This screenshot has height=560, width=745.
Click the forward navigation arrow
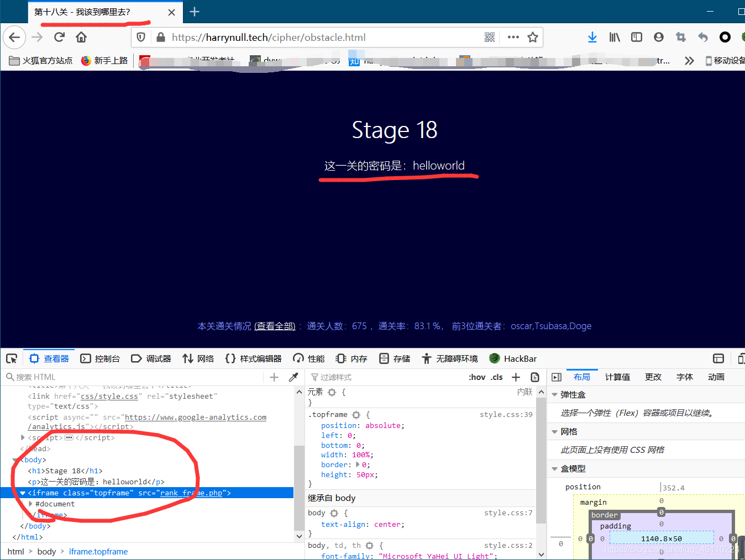click(x=37, y=37)
